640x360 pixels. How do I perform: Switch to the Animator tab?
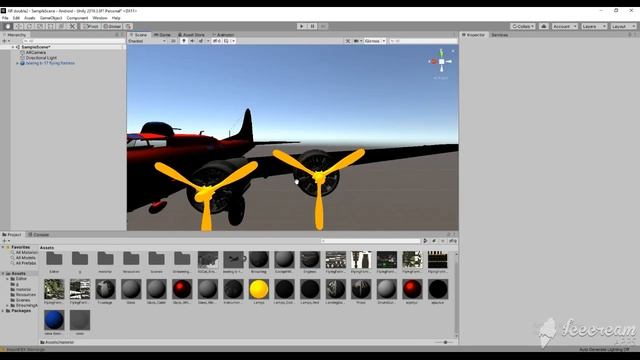point(223,35)
